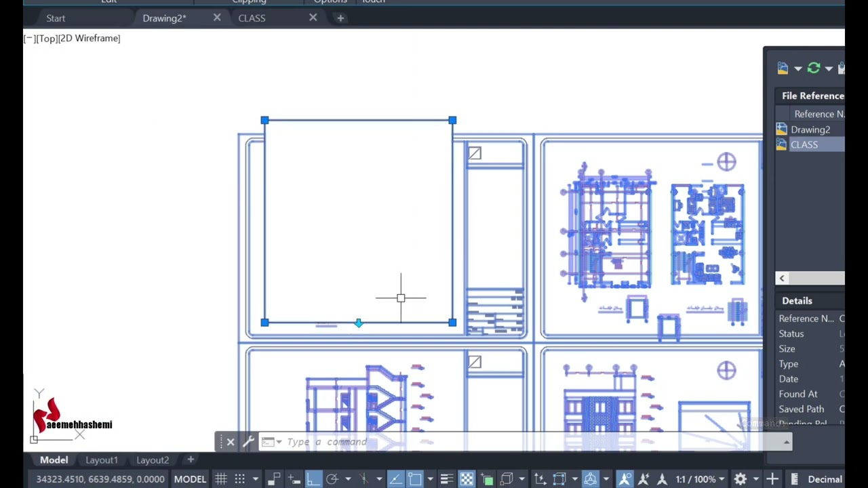Switch to the Layout1 tab
Screen dimensions: 868x488
point(102,460)
